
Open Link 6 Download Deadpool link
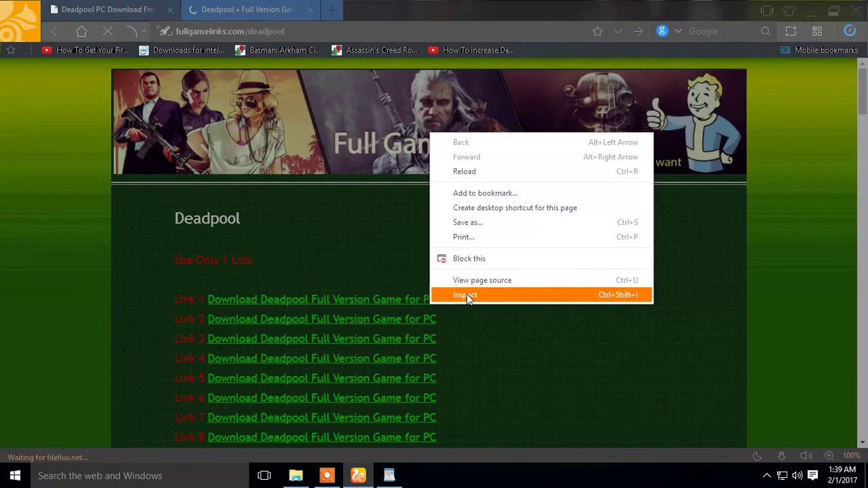[x=322, y=398]
